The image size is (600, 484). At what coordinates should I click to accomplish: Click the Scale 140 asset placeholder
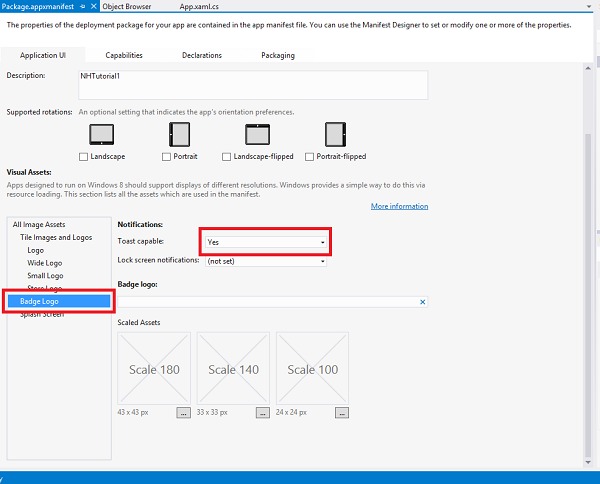(233, 368)
